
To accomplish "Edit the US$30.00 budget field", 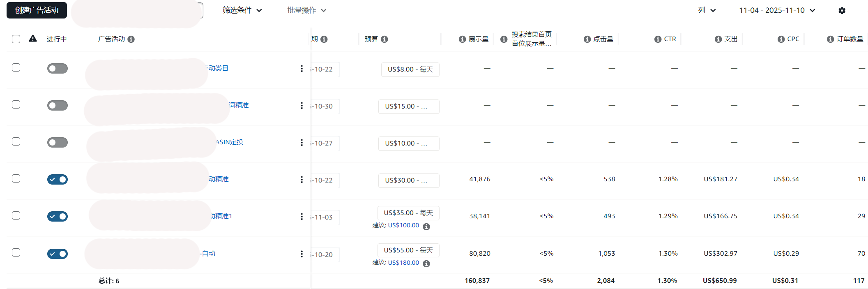I will coord(408,180).
